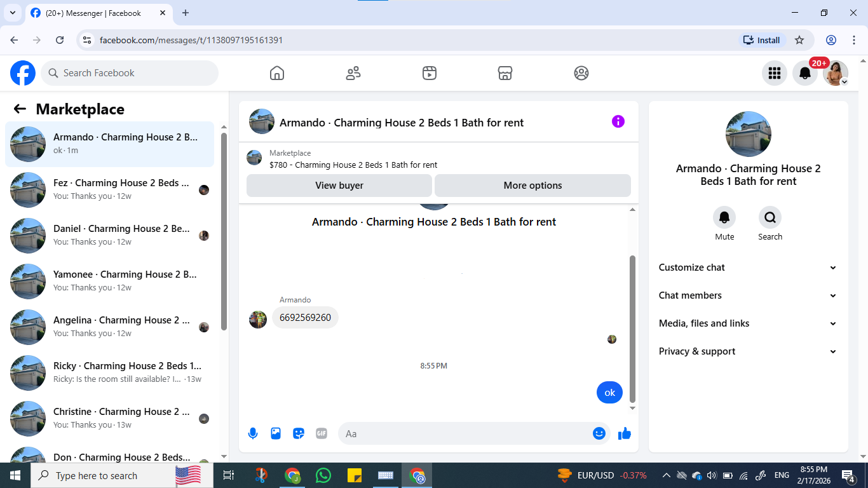
Task: Open the purple conversation information icon
Action: tap(618, 121)
